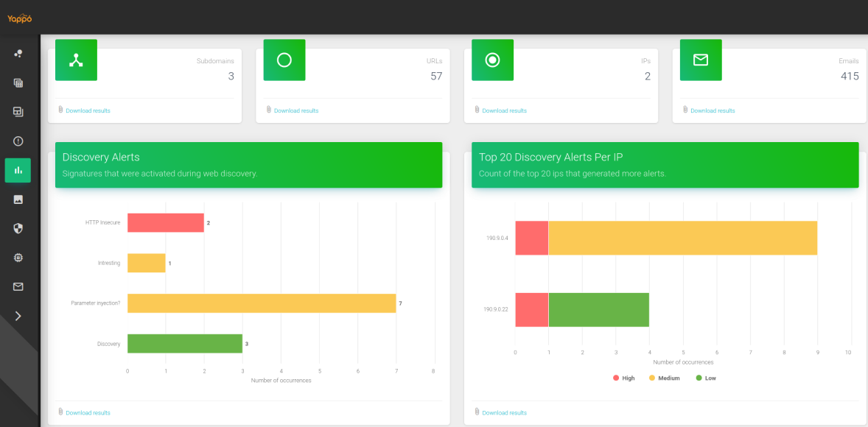This screenshot has height=427, width=868.
Task: Download results for Emails card
Action: pos(713,110)
